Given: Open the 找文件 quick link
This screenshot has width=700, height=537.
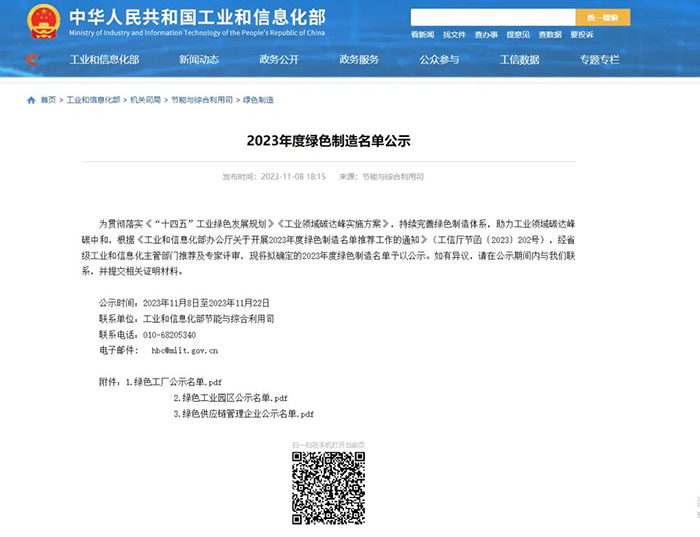Looking at the screenshot, I should coord(454,35).
